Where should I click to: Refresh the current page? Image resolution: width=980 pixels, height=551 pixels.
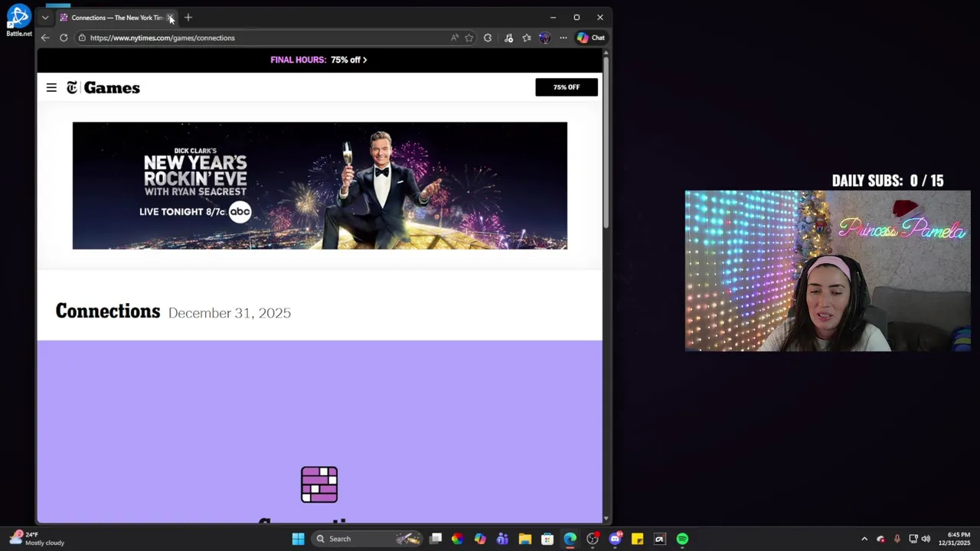click(64, 37)
